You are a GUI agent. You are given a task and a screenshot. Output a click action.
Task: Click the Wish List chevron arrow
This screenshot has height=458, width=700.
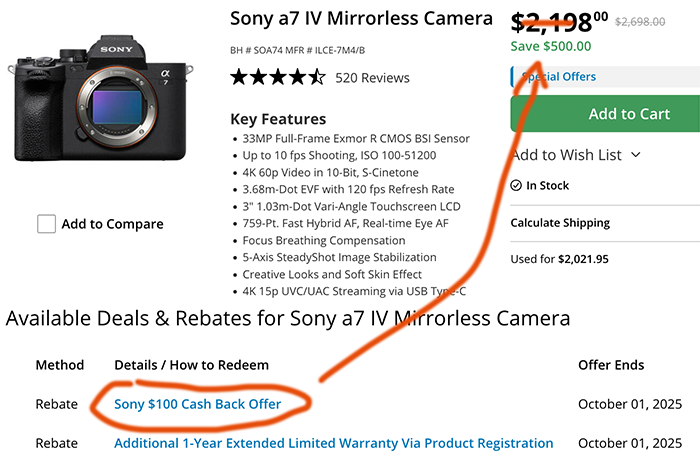[x=636, y=155]
